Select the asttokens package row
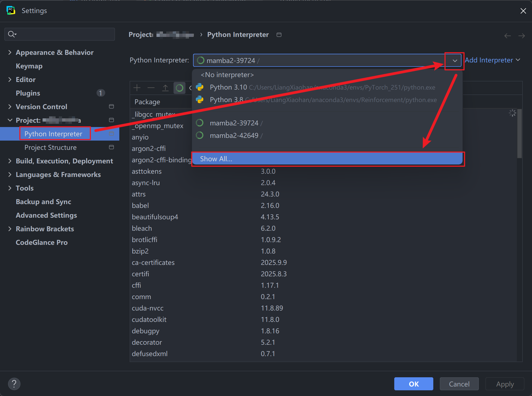 pos(323,171)
